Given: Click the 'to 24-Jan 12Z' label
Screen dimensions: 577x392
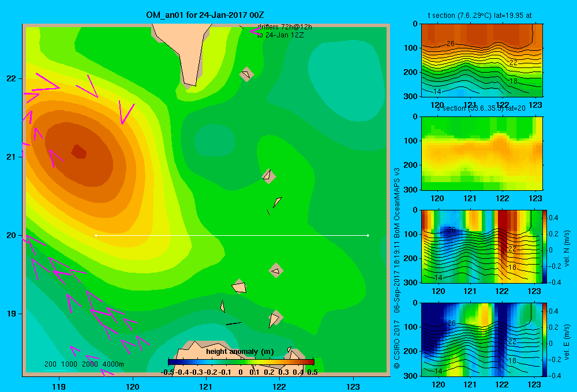Looking at the screenshot, I should pyautogui.click(x=280, y=35).
